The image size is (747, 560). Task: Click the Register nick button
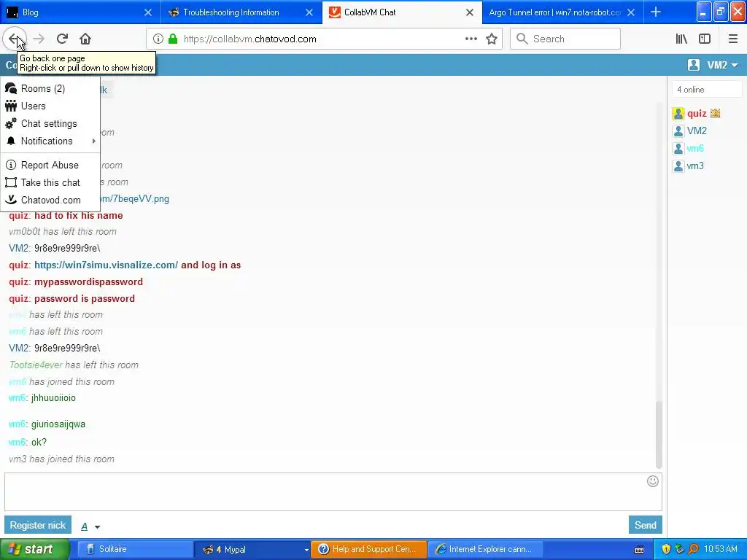click(x=38, y=525)
